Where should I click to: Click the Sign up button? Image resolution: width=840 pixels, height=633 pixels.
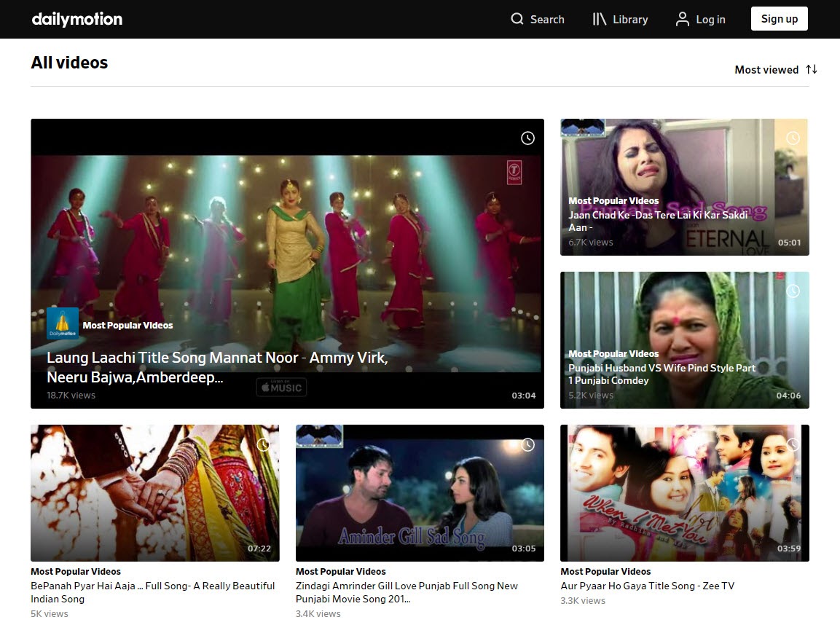tap(779, 18)
